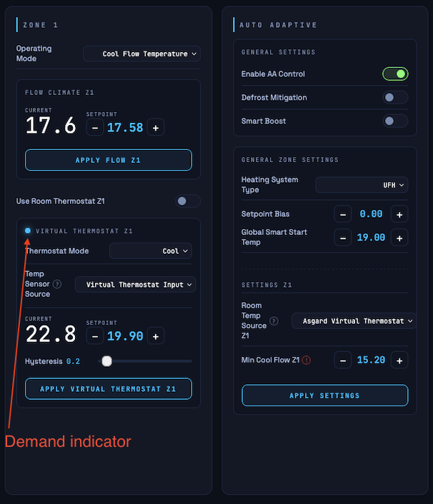The width and height of the screenshot is (433, 504).
Task: Click the GENERAL SETTINGS section title
Action: pos(279,52)
